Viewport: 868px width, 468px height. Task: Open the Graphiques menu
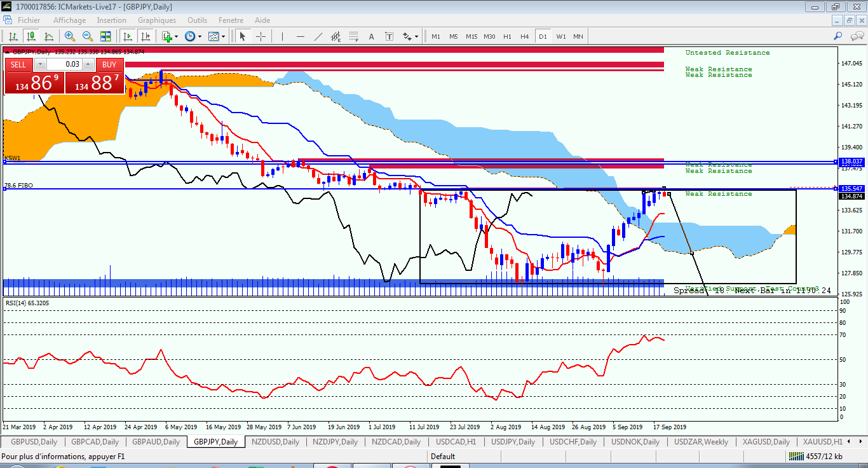(x=157, y=20)
